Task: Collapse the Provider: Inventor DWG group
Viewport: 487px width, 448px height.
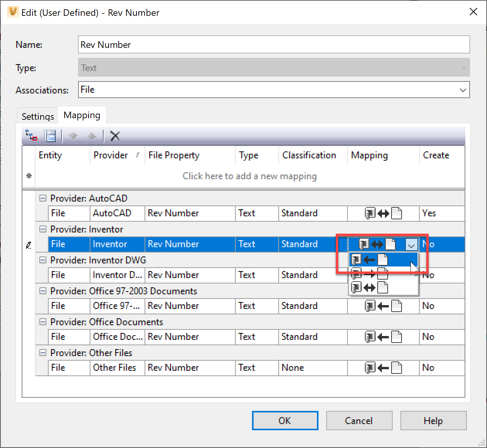Action: tap(43, 260)
